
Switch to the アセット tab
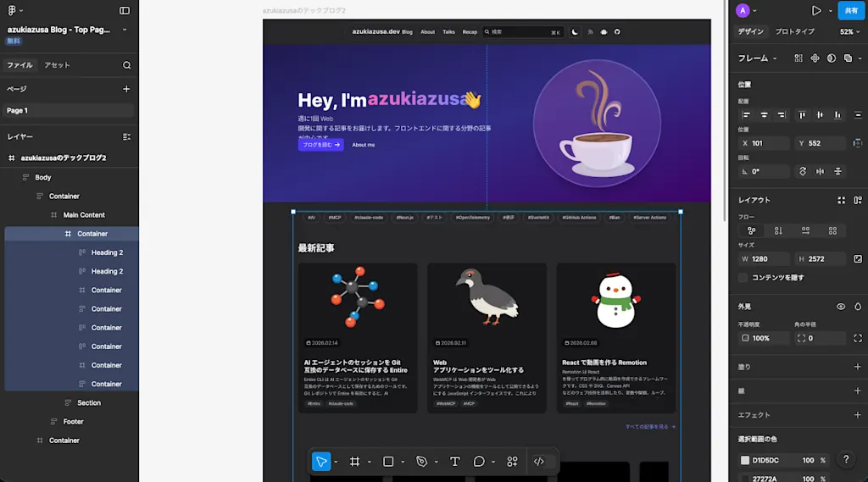(x=57, y=65)
